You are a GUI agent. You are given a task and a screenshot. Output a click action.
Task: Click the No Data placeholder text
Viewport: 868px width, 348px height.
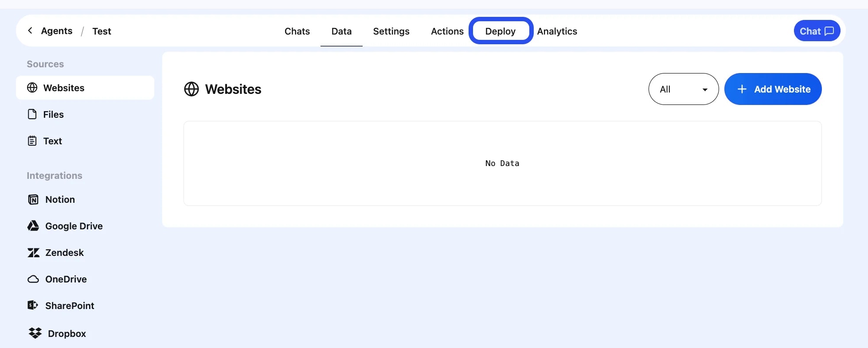[502, 163]
